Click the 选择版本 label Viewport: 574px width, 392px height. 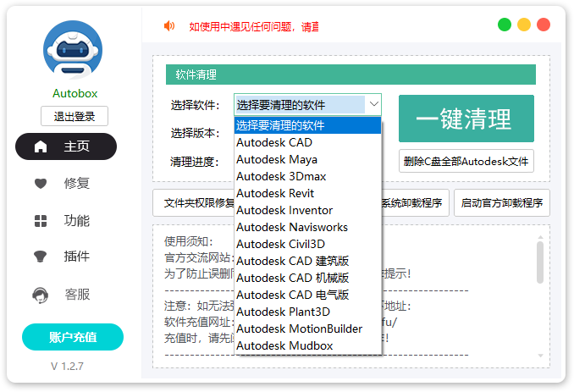point(195,133)
